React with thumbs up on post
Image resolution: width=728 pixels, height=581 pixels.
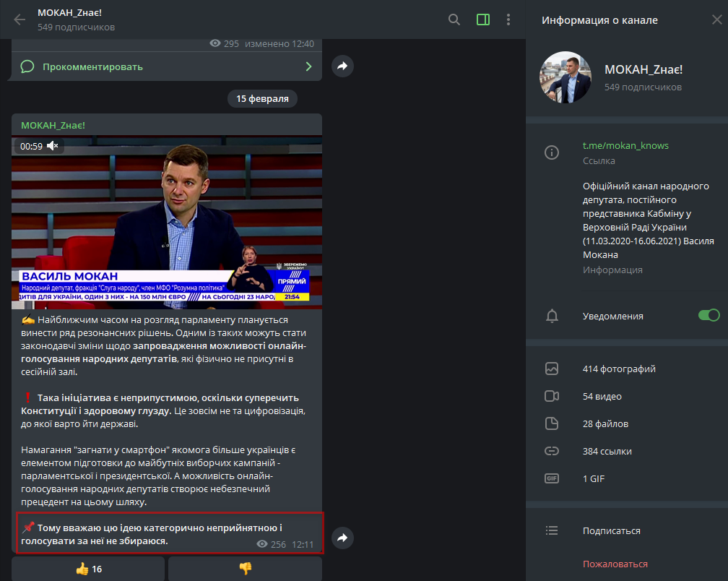[x=88, y=569]
